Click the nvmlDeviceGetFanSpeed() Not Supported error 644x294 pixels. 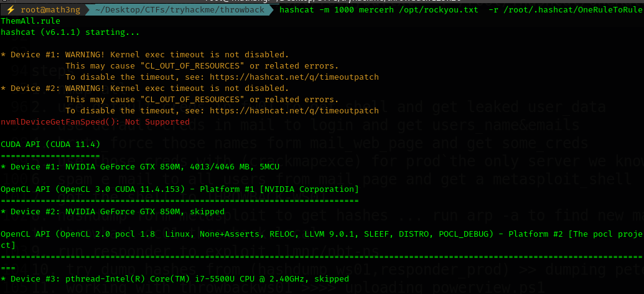pos(95,122)
